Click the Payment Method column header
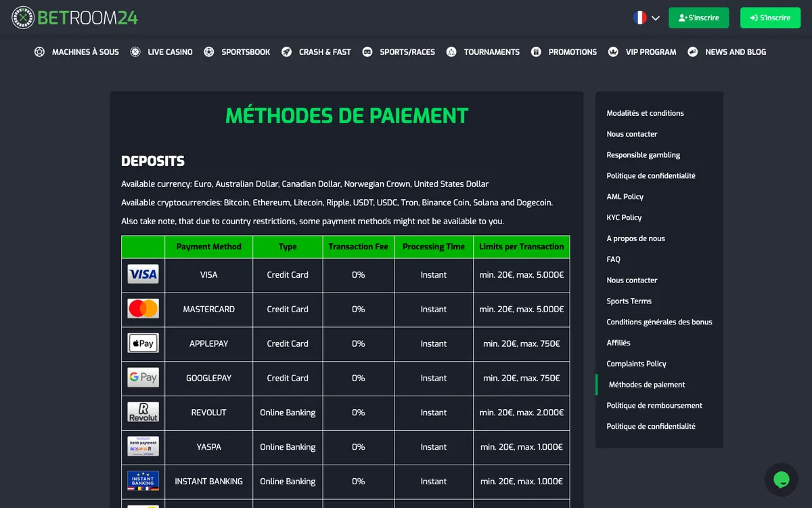812x508 pixels. click(x=208, y=247)
